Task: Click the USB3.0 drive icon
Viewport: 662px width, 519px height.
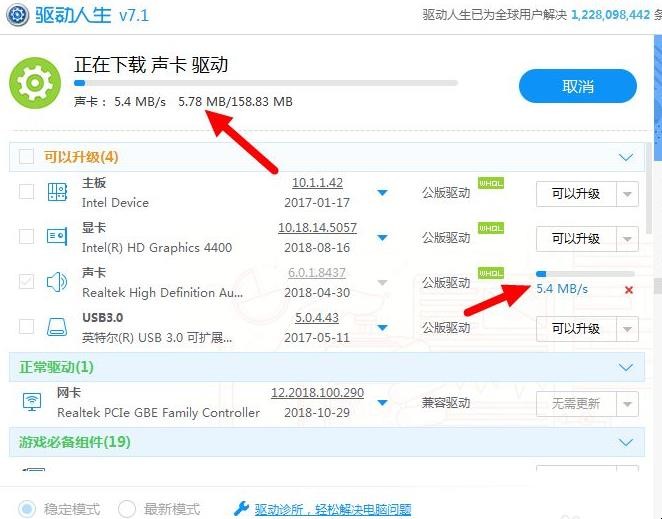Action: pos(57,327)
